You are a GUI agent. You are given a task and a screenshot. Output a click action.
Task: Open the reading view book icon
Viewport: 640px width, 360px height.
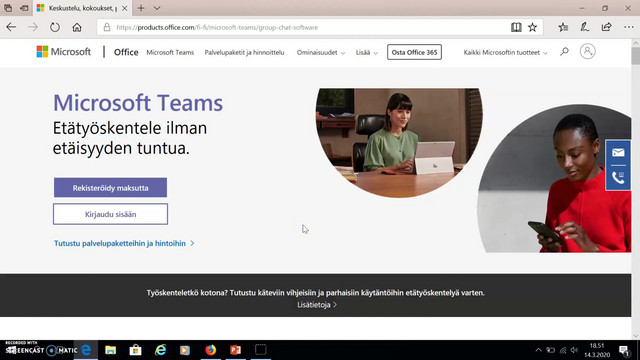[x=516, y=27]
